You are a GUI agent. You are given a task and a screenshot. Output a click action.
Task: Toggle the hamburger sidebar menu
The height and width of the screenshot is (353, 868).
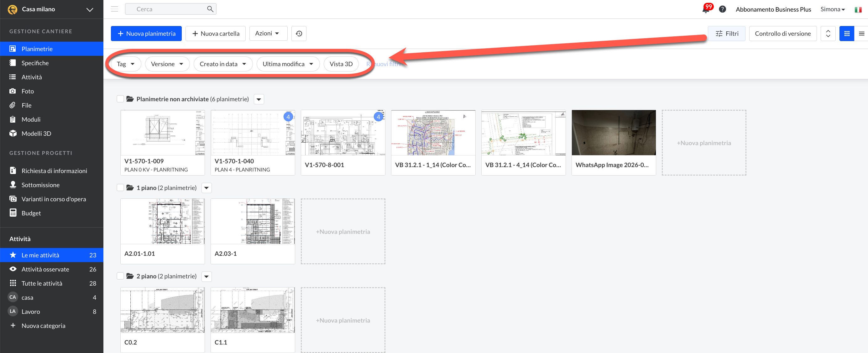pos(115,9)
